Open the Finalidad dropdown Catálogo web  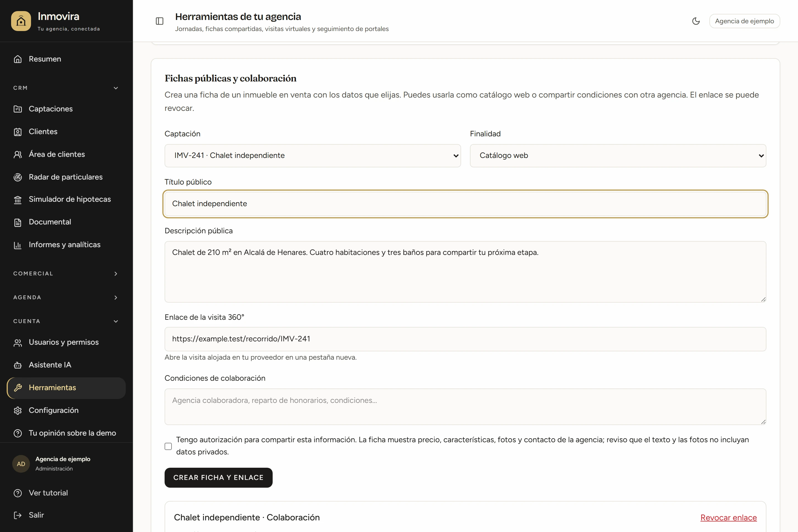[618, 155]
